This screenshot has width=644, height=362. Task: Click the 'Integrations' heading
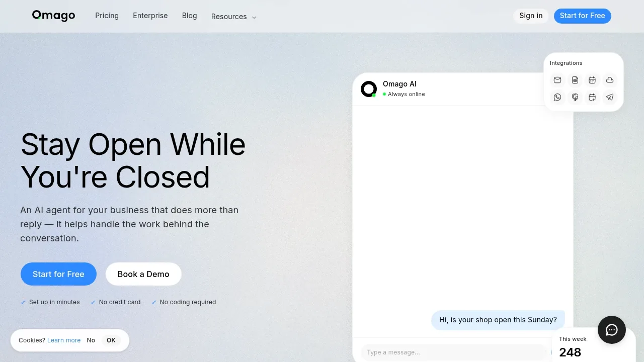tap(566, 63)
